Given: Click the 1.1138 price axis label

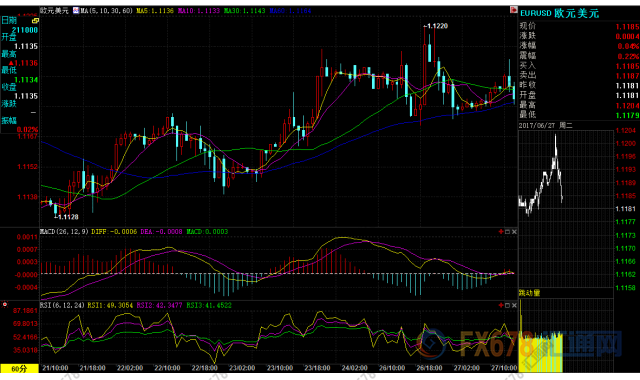Looking at the screenshot, I should pos(27,197).
